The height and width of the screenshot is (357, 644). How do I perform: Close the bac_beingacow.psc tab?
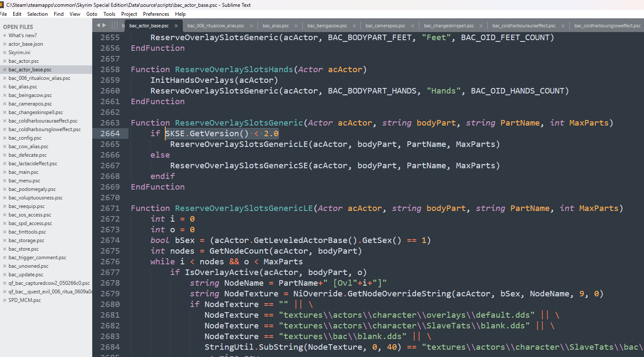pyautogui.click(x=354, y=26)
